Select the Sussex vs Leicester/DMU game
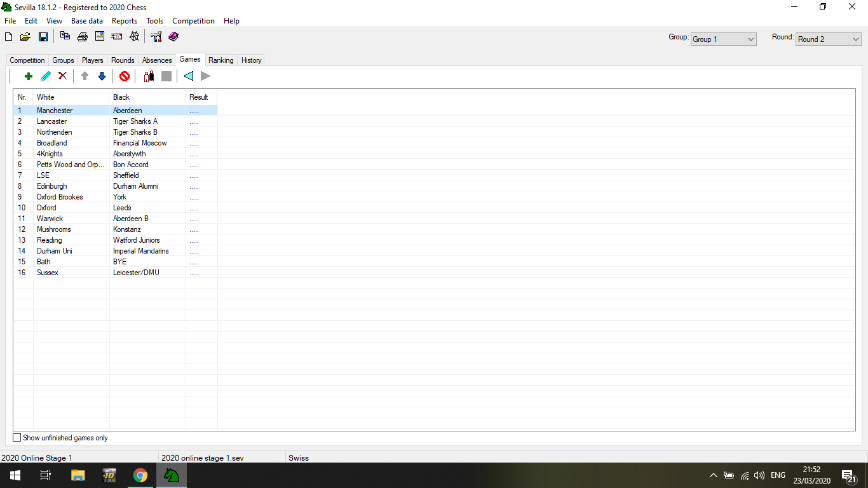This screenshot has height=488, width=868. point(116,273)
